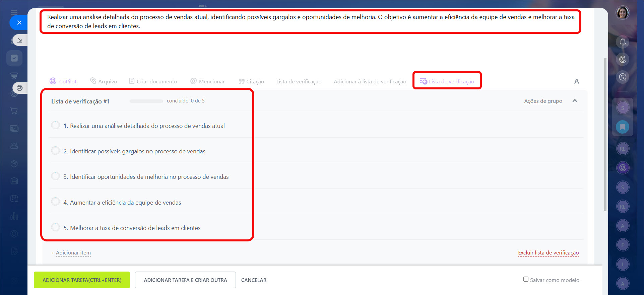
Task: Open Ações de grupo dropdown
Action: [543, 101]
